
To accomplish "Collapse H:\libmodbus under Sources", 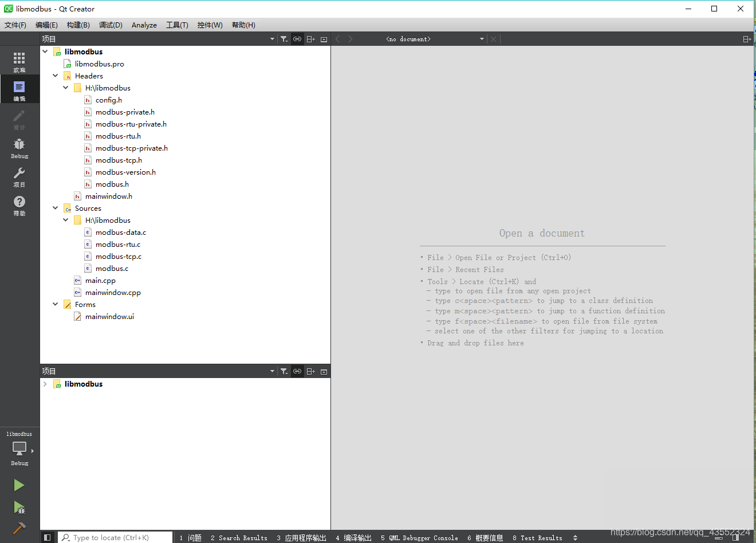I will point(66,220).
